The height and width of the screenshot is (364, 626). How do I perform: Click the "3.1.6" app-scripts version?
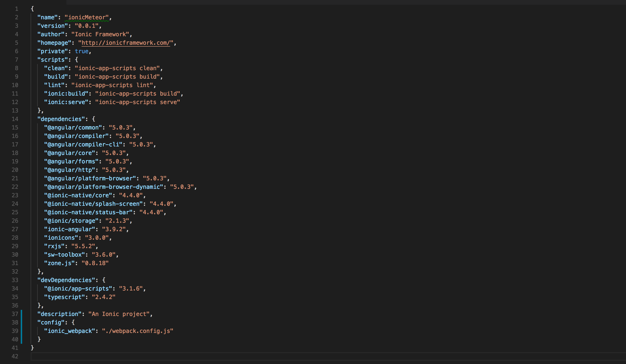(131, 288)
